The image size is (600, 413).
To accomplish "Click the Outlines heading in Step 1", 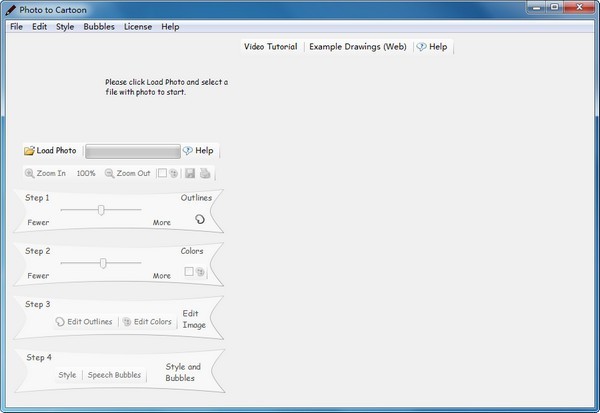I will pyautogui.click(x=196, y=198).
